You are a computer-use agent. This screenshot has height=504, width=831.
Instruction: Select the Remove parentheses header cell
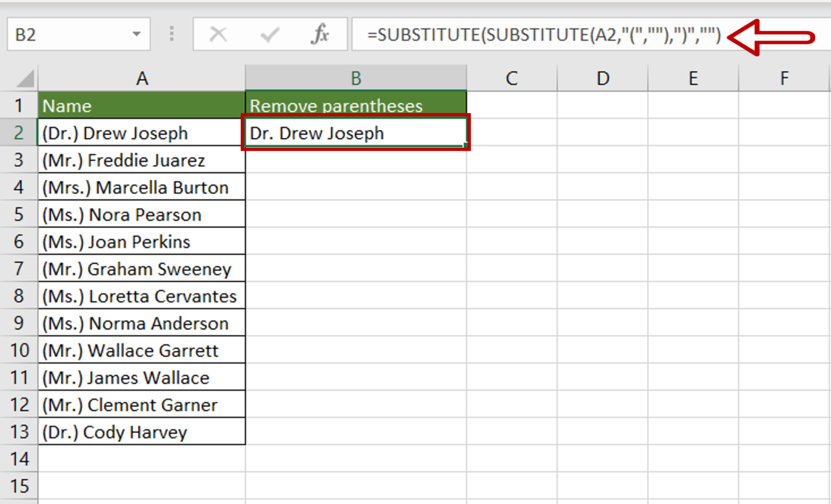coord(355,105)
